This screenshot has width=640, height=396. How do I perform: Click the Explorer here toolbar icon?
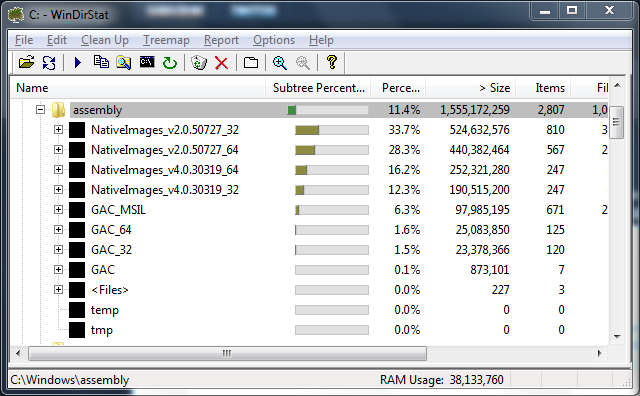124,62
